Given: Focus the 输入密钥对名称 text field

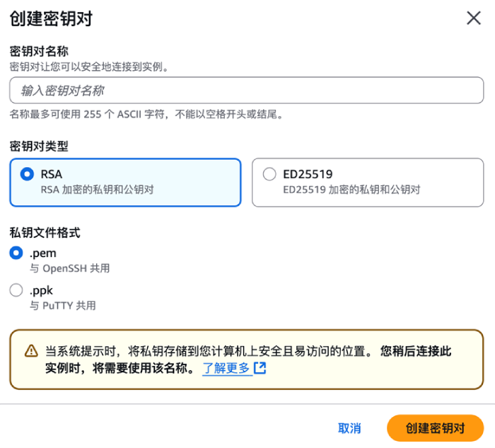Looking at the screenshot, I should click(x=246, y=91).
